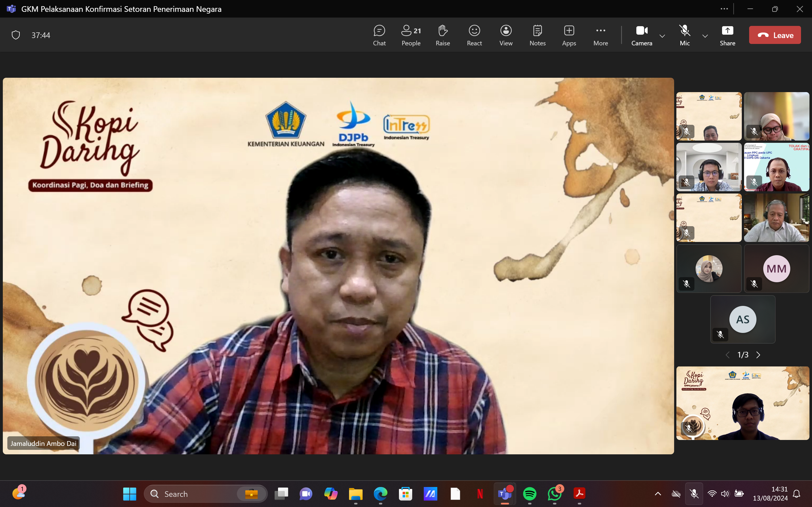Open meeting Notes
This screenshot has width=812, height=507.
(x=537, y=35)
